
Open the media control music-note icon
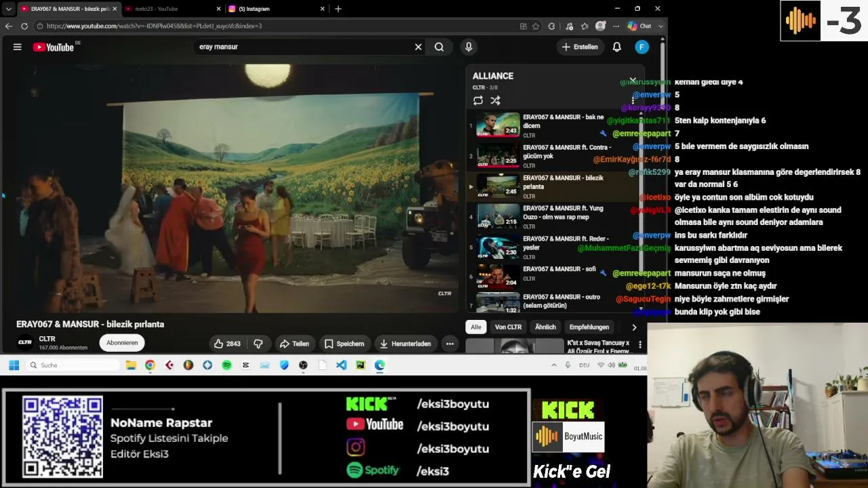568,26
